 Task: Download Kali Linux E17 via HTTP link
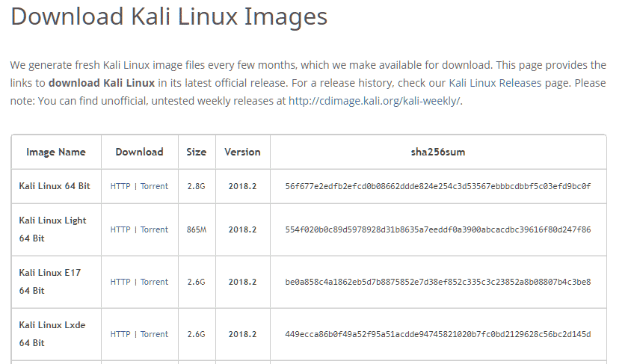[x=120, y=282]
